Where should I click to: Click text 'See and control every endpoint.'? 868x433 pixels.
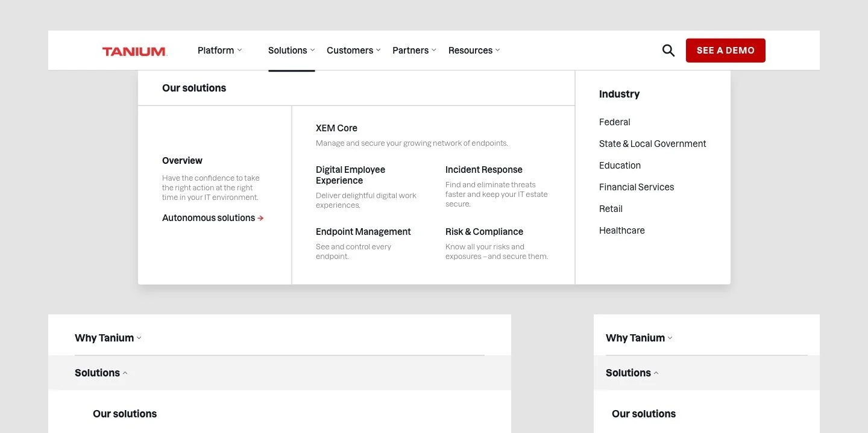click(354, 252)
